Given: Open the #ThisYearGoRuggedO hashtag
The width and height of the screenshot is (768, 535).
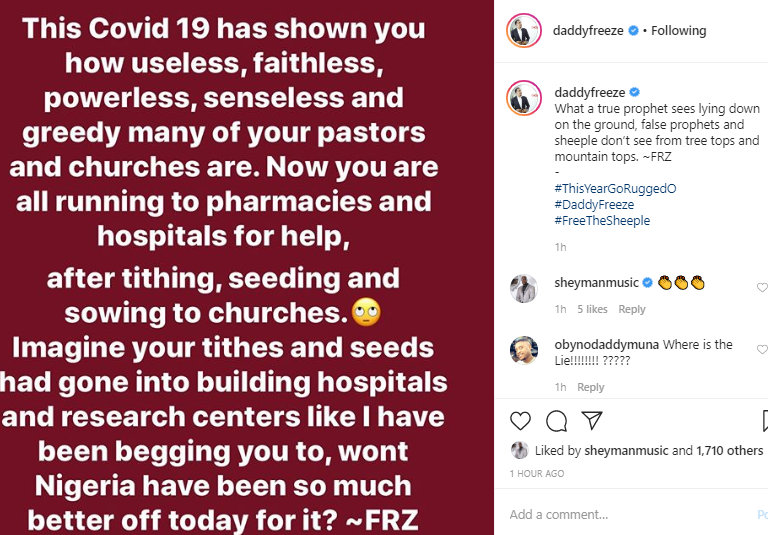Looking at the screenshot, I should click(x=615, y=189).
